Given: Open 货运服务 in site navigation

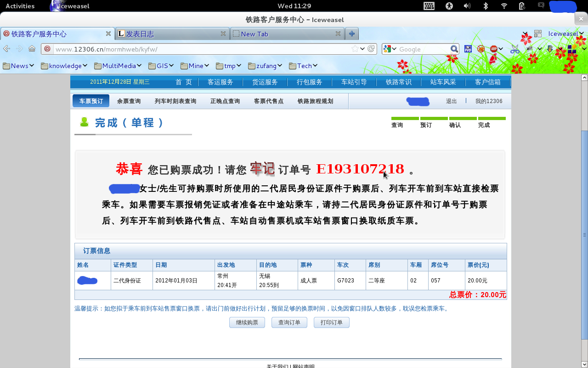Looking at the screenshot, I should 265,82.
